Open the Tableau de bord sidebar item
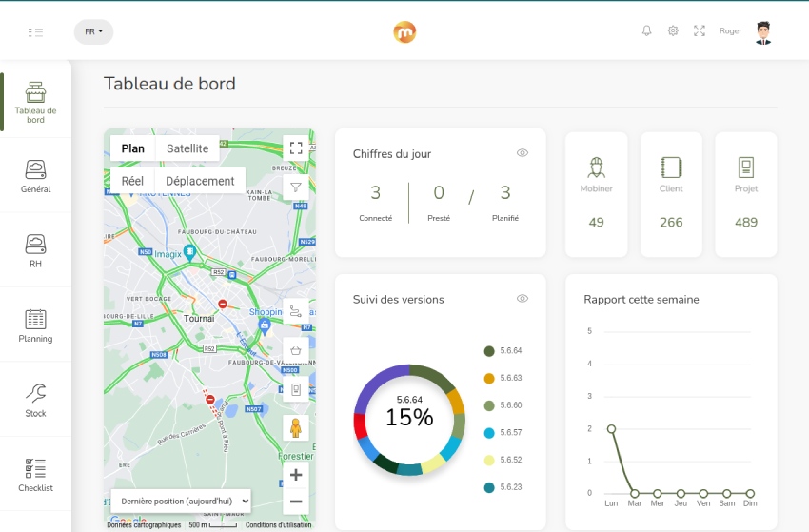Image resolution: width=809 pixels, height=532 pixels. pos(35,102)
